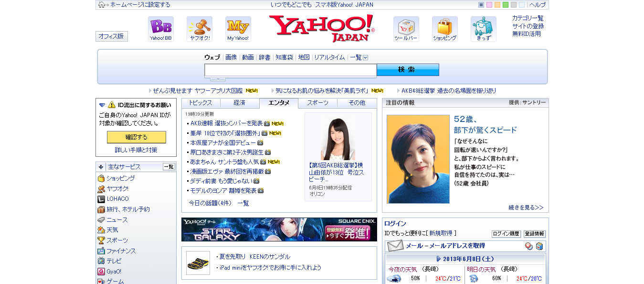Select 知恵袋 search category
644x284 pixels.
284,57
